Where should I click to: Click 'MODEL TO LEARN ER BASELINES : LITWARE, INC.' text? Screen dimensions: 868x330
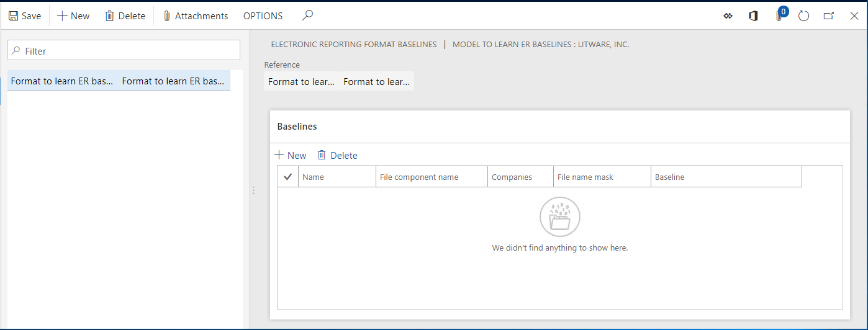coord(541,45)
